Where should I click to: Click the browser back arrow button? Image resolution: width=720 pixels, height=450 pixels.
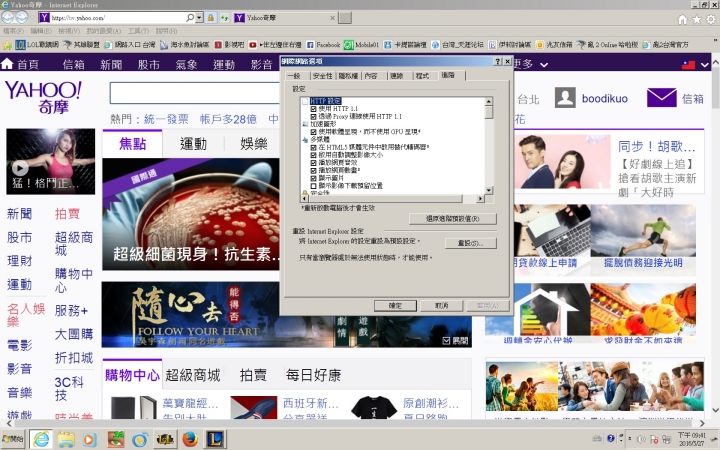point(8,17)
